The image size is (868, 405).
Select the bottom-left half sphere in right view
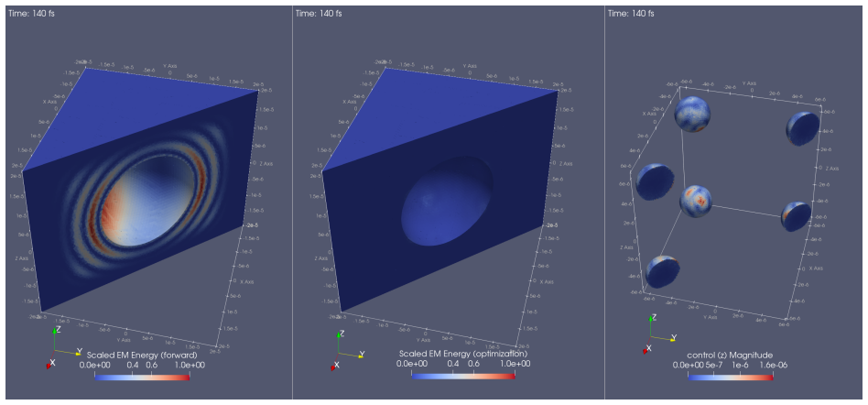click(661, 271)
